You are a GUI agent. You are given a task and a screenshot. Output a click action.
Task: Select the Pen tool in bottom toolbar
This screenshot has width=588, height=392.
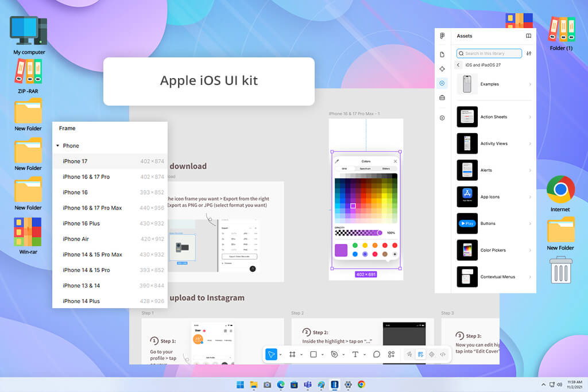pos(335,354)
